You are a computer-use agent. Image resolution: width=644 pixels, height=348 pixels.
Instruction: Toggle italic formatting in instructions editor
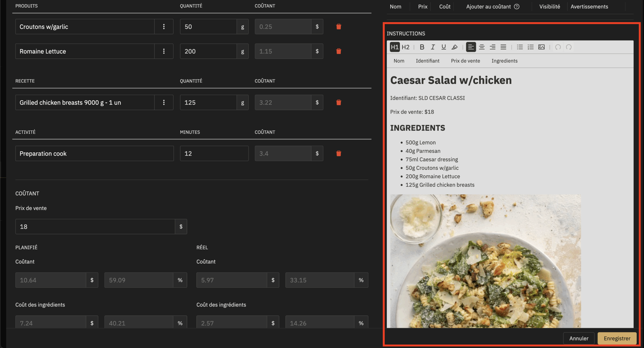(433, 47)
